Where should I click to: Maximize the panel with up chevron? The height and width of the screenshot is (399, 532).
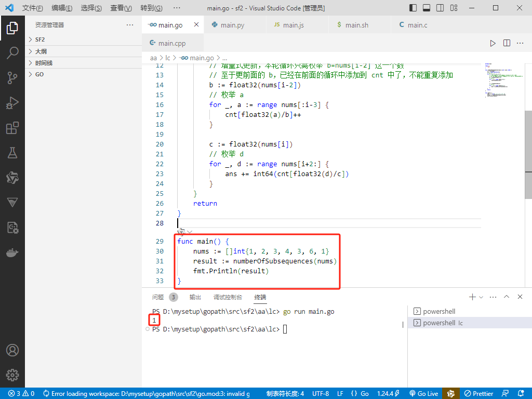coord(507,297)
